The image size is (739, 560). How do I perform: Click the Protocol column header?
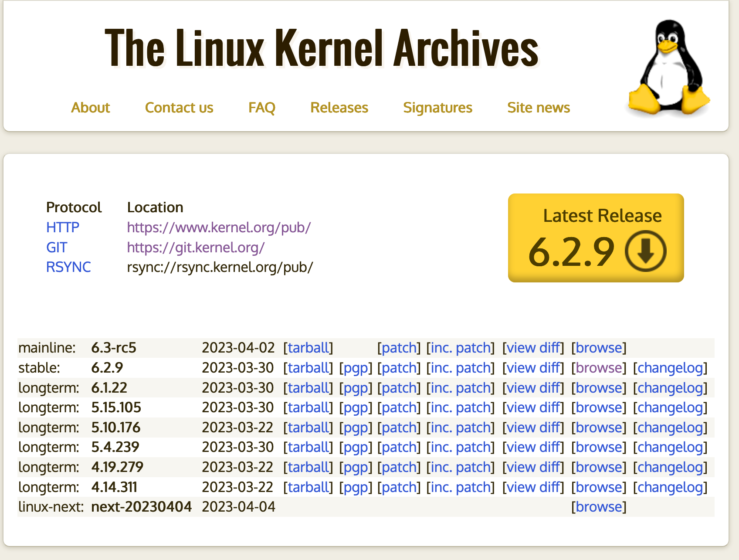[74, 207]
